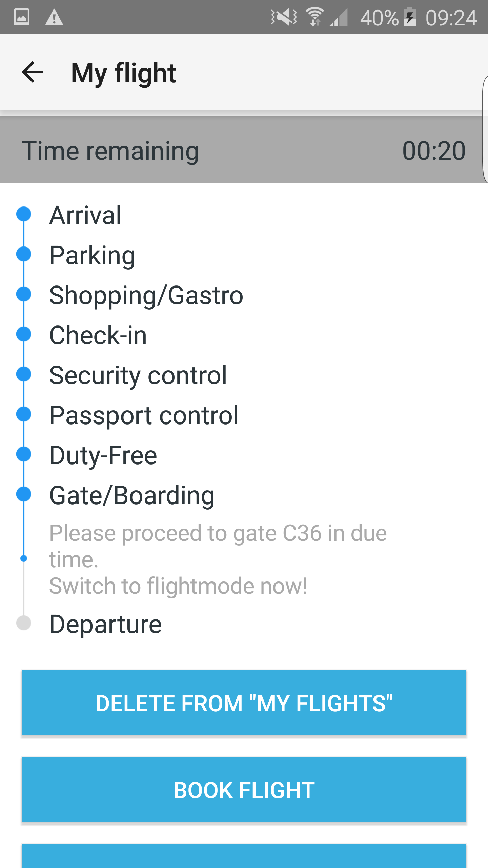Tap the warning triangle status icon
Screen dimensions: 488x868
54,17
